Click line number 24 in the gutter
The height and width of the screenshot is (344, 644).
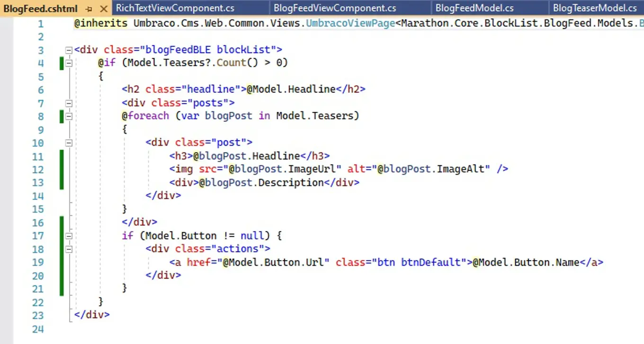(37, 329)
